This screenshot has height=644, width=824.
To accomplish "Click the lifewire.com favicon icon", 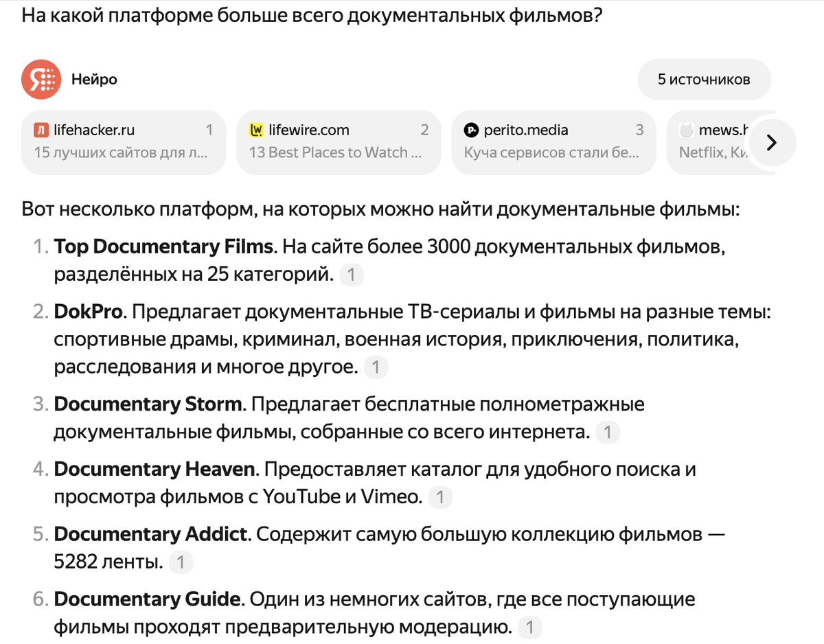I will pyautogui.click(x=255, y=129).
